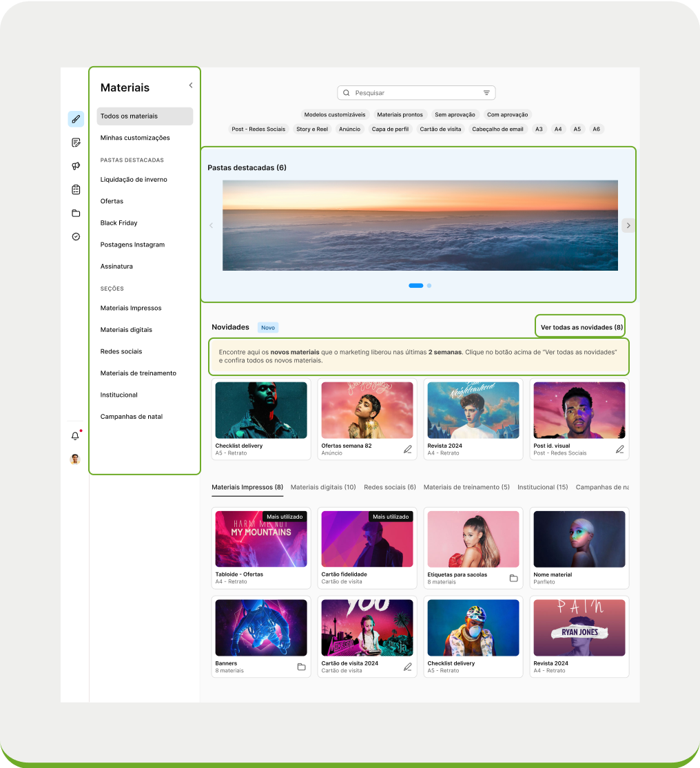Go to previous featured folder slide
700x768 pixels.
[212, 225]
